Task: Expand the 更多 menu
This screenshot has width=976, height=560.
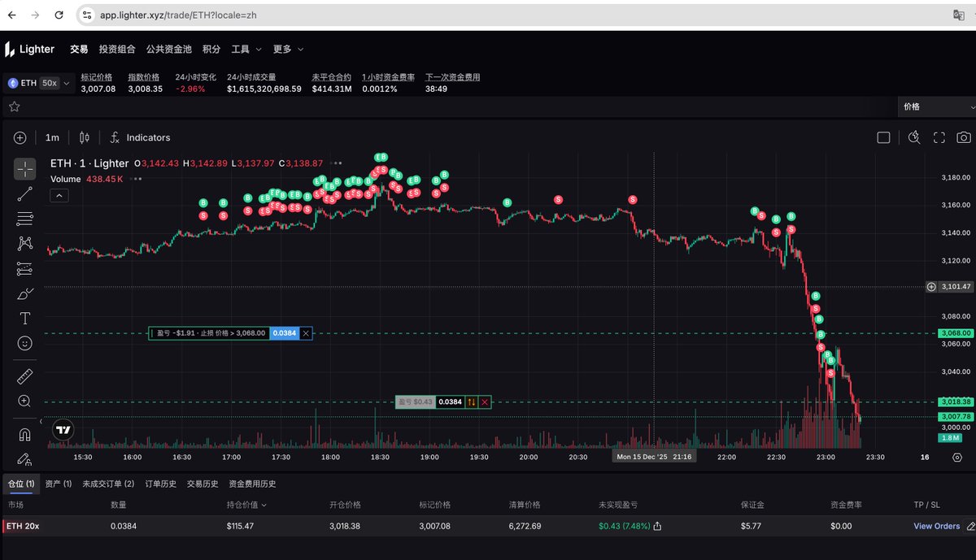Action: [288, 49]
